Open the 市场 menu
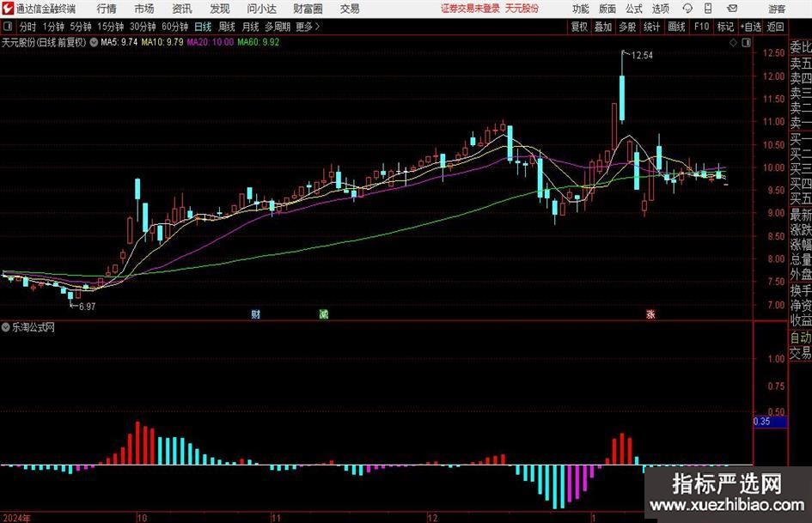This screenshot has height=523, width=812. coord(144,9)
